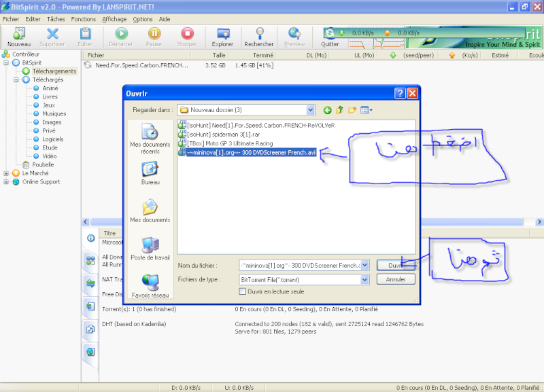Click the help question mark in Ouvrir dialog

[400, 93]
